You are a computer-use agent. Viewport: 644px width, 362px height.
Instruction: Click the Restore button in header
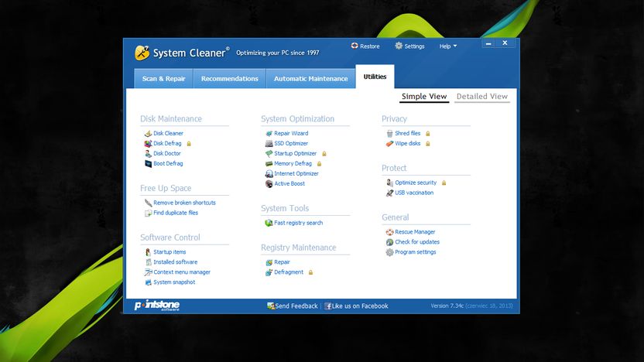pos(365,46)
